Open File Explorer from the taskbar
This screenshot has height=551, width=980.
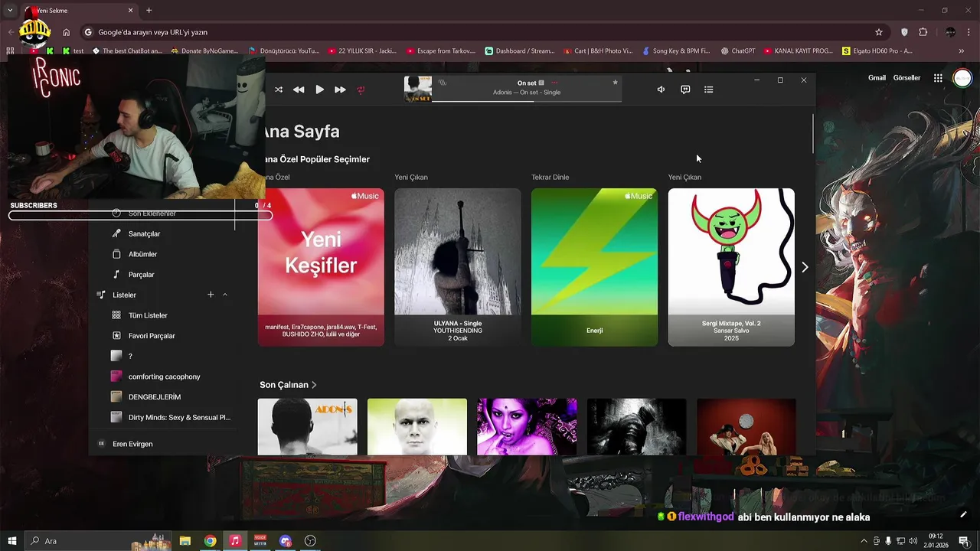pyautogui.click(x=185, y=541)
